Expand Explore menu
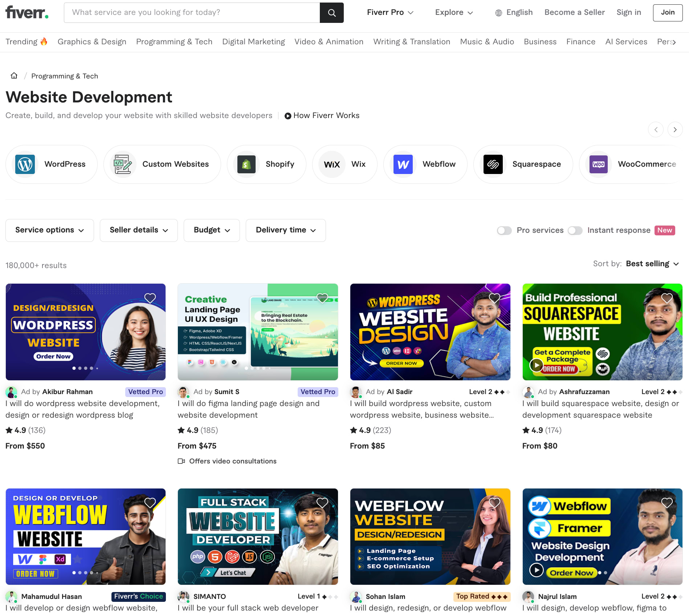Viewport: 689px width, 616px height. 454,12
